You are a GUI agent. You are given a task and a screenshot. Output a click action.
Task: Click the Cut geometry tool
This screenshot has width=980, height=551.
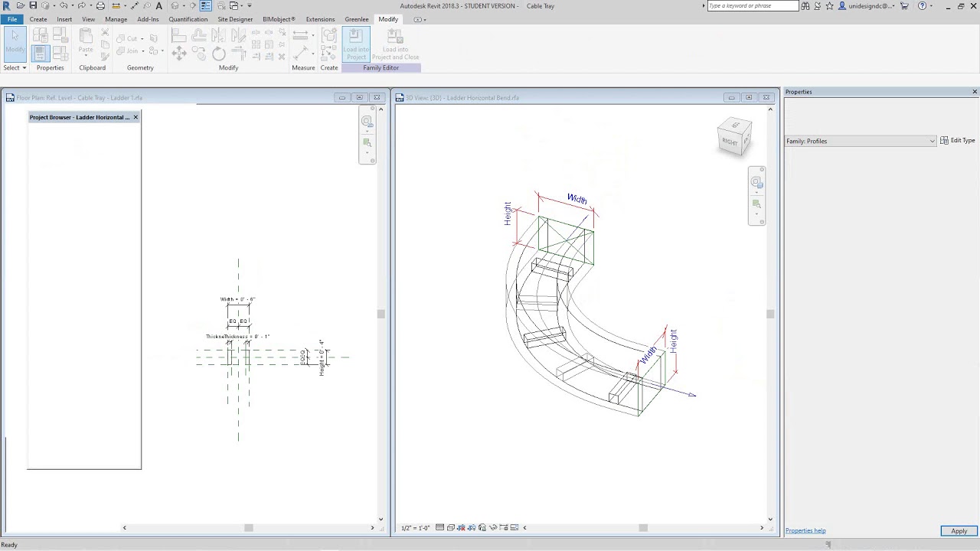[x=127, y=38]
